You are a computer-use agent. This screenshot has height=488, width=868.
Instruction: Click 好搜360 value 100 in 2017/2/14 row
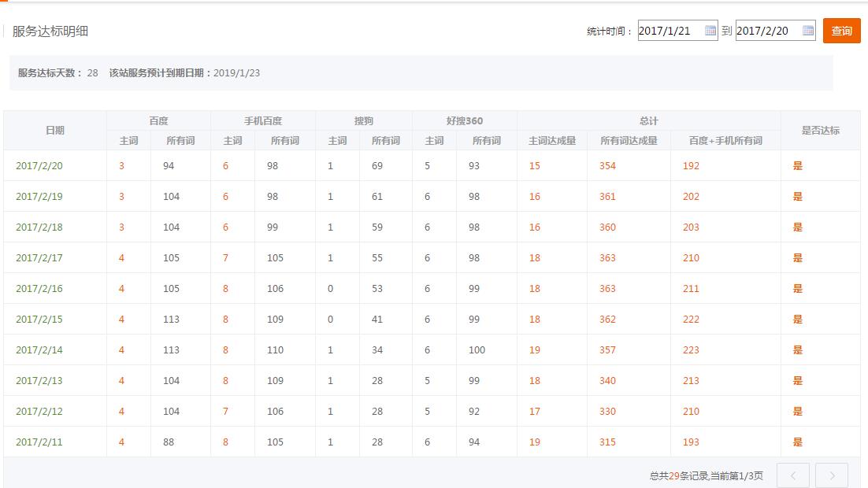pos(477,349)
